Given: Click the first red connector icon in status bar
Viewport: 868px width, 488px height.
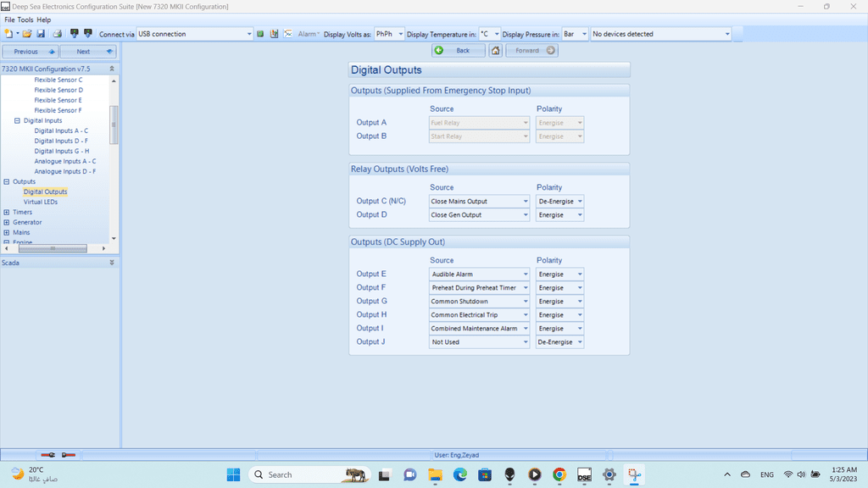Looking at the screenshot, I should tap(48, 455).
